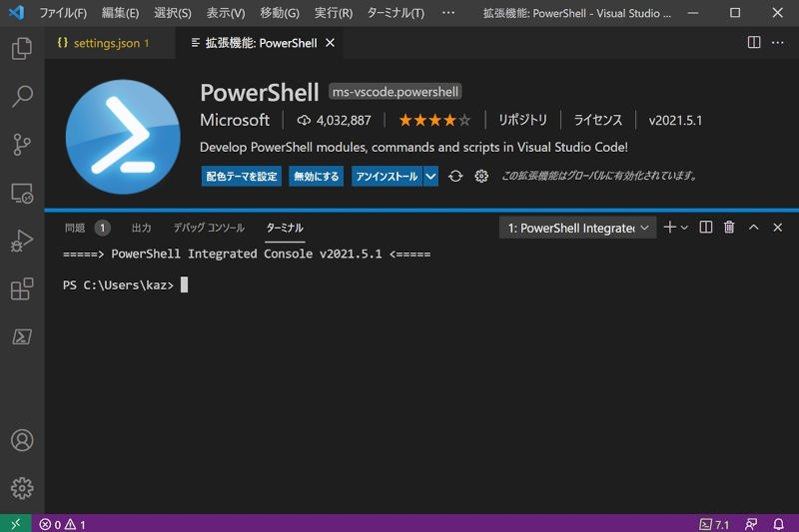This screenshot has height=532, width=799.
Task: Switch to the 問題 panel tab
Action: coord(75,228)
